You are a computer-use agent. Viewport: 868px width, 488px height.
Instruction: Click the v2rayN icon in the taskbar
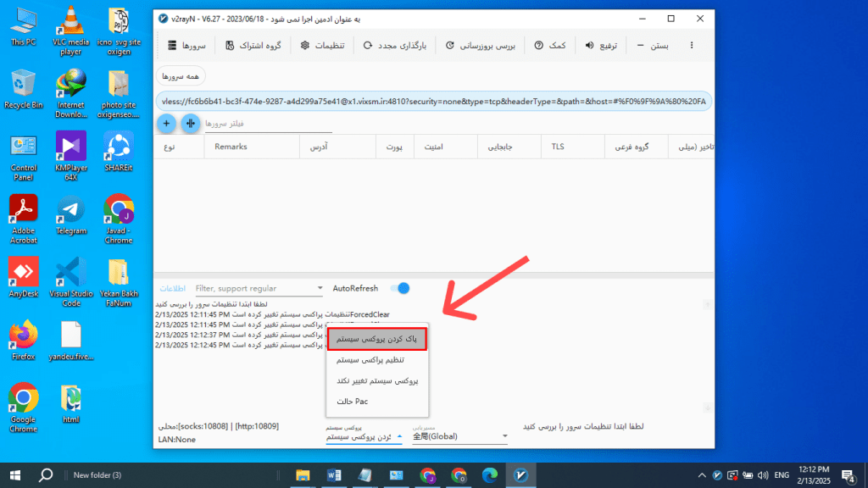tap(521, 475)
